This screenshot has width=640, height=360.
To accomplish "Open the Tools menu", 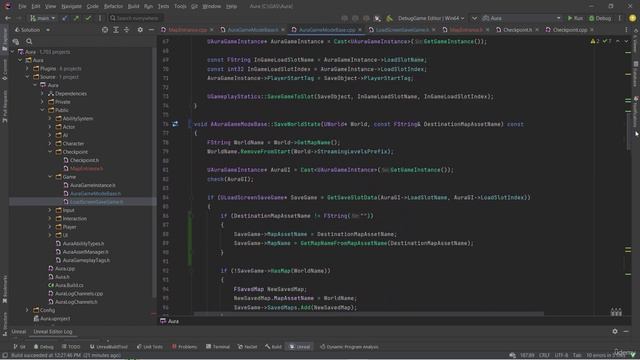I will click(180, 7).
